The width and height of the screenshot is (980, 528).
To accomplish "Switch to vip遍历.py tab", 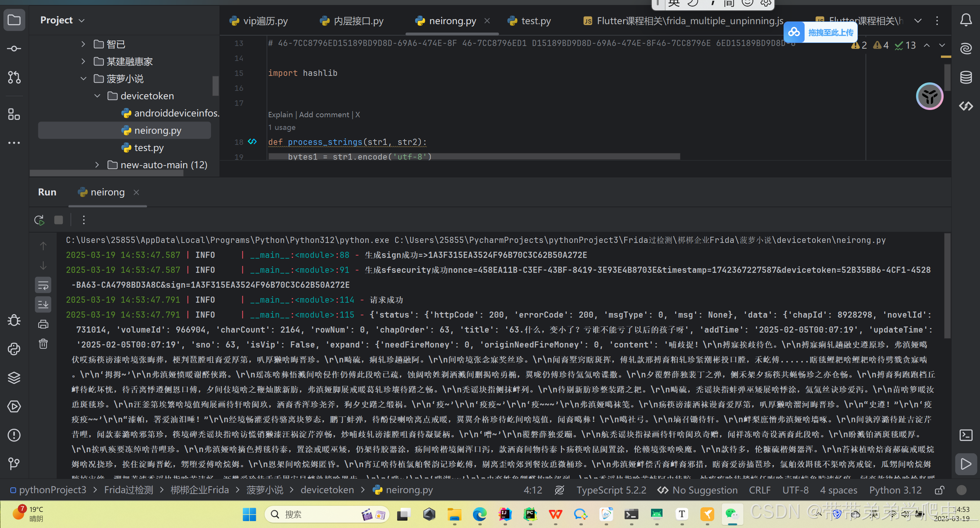I will tap(265, 21).
